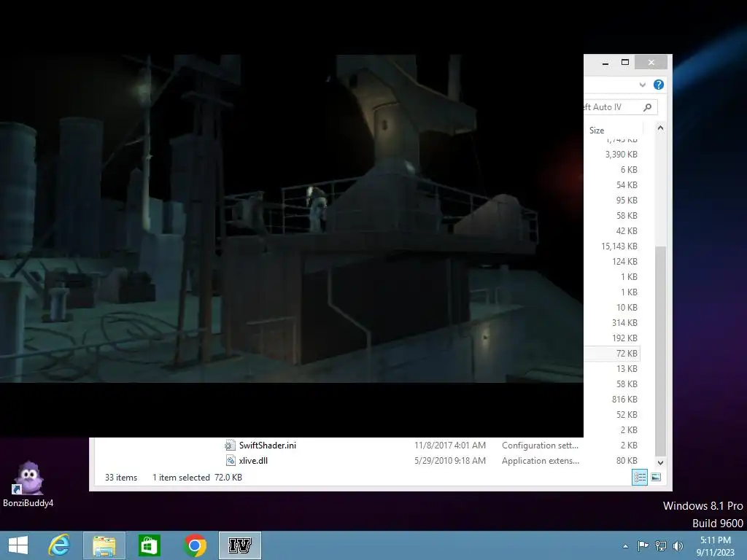Click the 314 KB size cell

click(624, 322)
